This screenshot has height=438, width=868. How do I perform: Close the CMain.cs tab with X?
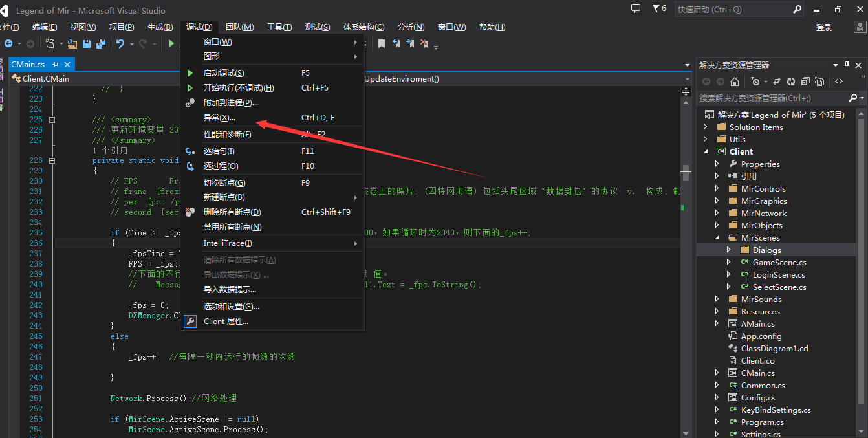pyautogui.click(x=67, y=65)
